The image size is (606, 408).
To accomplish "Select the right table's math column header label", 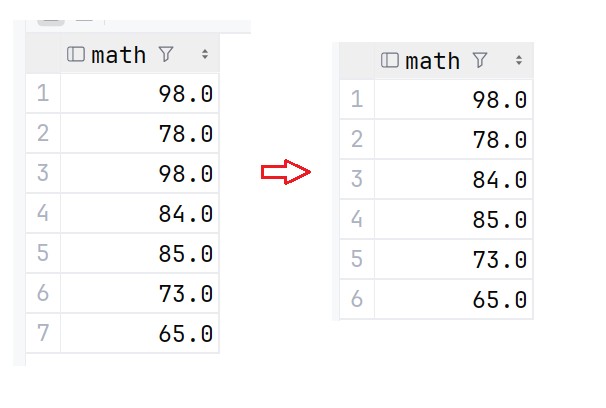I will (x=433, y=61).
